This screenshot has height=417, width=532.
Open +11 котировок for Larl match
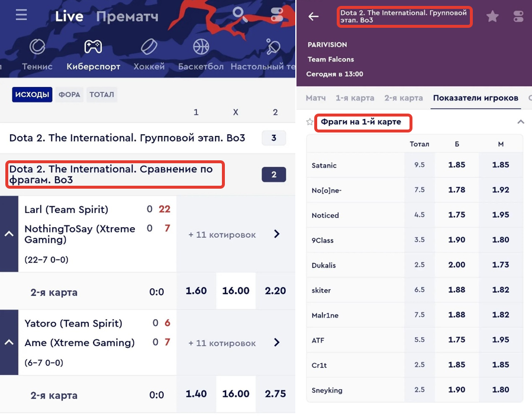[222, 235]
